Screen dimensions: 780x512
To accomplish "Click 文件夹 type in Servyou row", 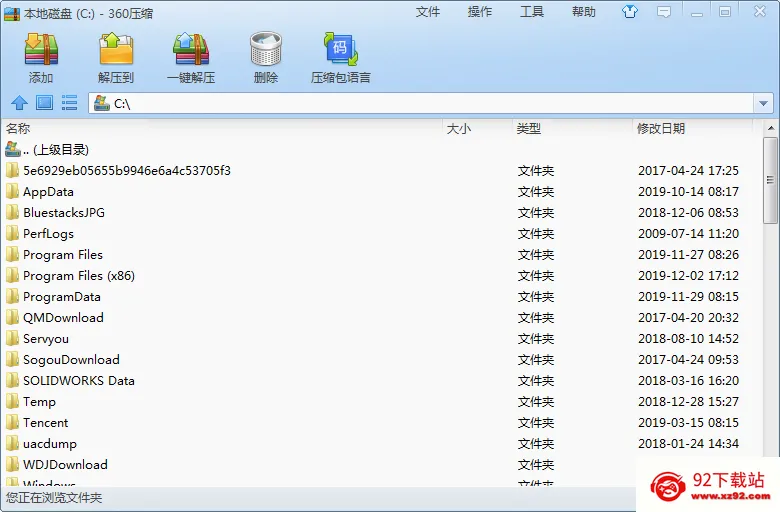I will [x=536, y=339].
